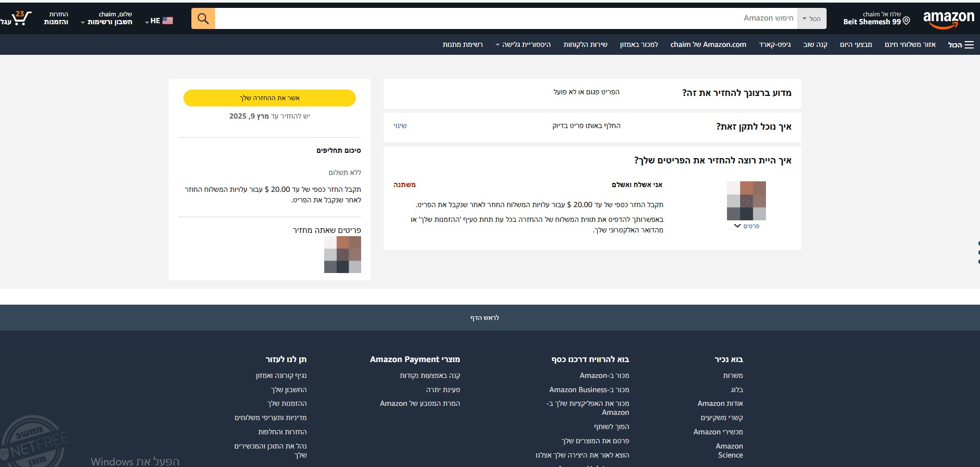Viewport: 980px width, 467px height.
Task: Open the hamburger all-categories menu
Action: point(962,45)
